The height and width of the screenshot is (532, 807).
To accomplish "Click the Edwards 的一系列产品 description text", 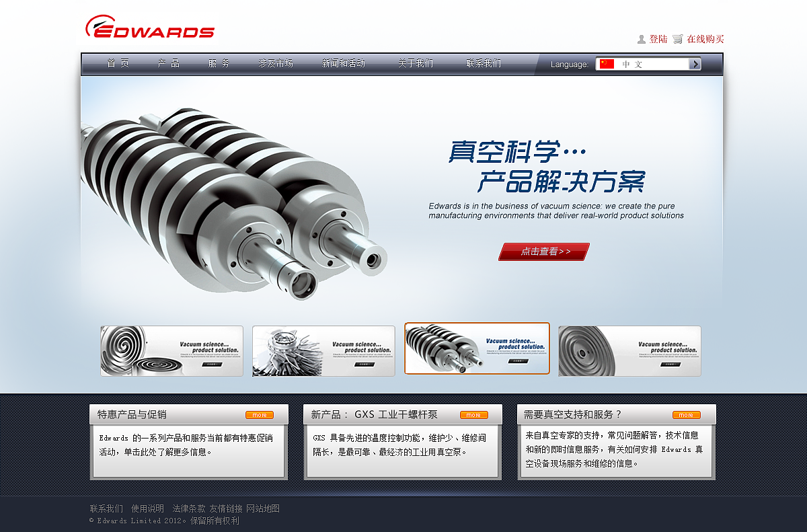I will coord(186,445).
